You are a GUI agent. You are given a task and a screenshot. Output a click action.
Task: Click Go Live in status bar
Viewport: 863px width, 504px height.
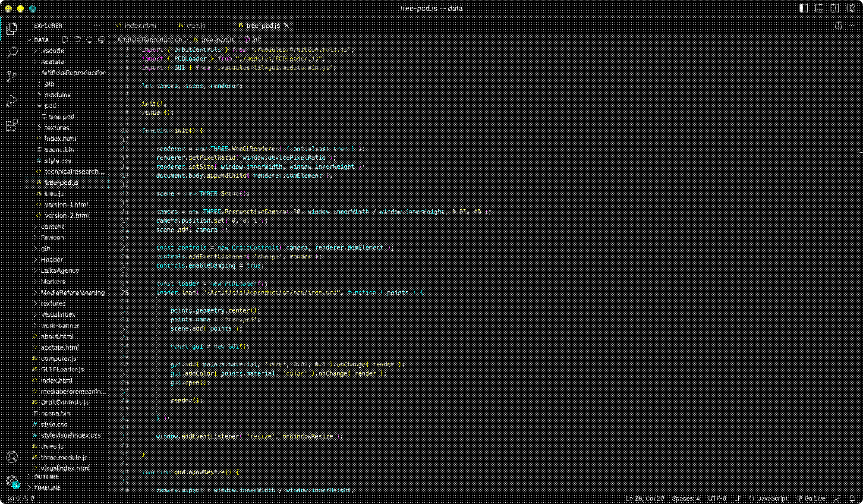[811, 498]
